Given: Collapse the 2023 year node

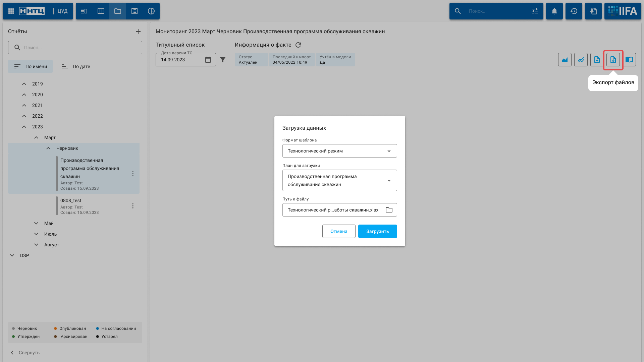Looking at the screenshot, I should pyautogui.click(x=24, y=127).
